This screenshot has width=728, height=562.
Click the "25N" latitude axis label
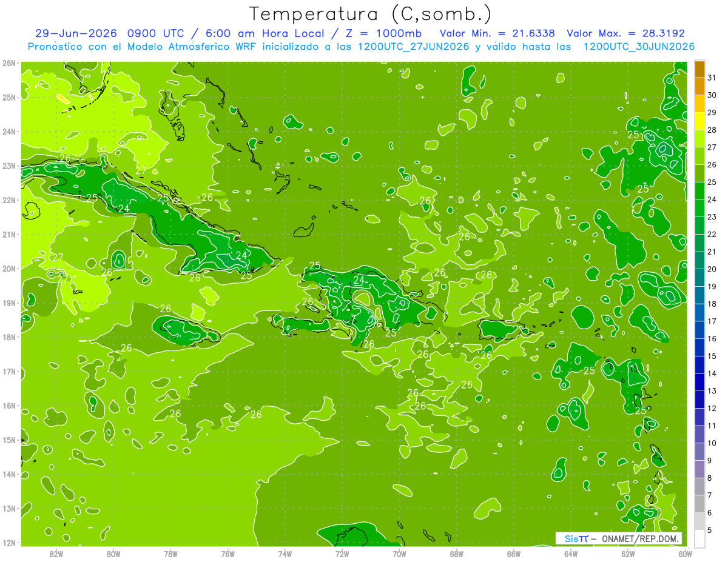tap(8, 97)
